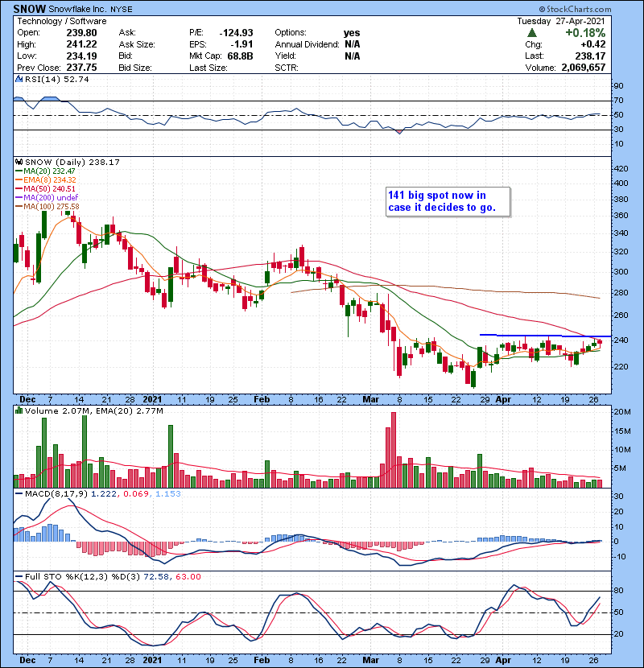Click the +0.18% percent change
The image size is (644, 668).
[585, 33]
